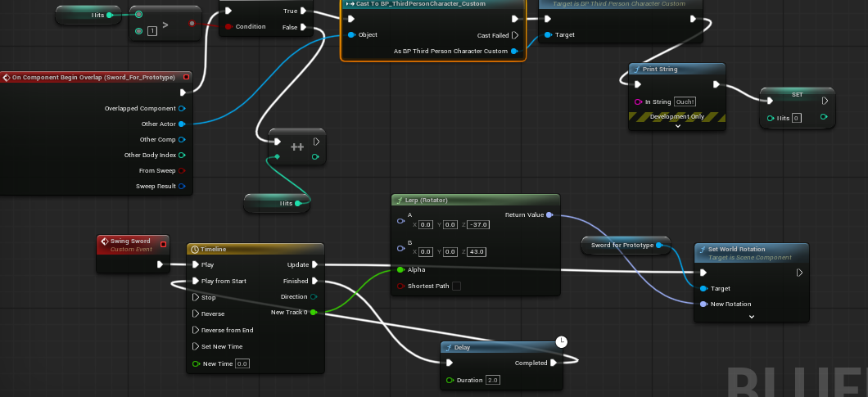This screenshot has width=868, height=397.
Task: Select the Print String node header
Action: click(676, 70)
